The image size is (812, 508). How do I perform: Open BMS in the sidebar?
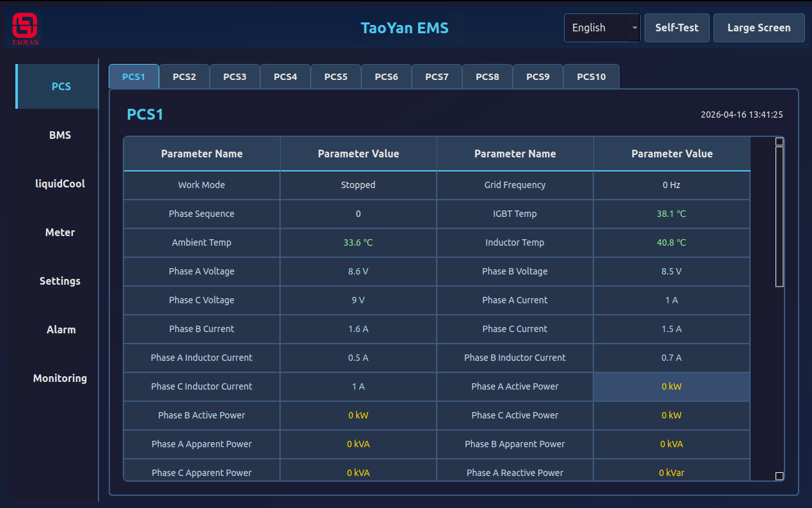click(59, 135)
